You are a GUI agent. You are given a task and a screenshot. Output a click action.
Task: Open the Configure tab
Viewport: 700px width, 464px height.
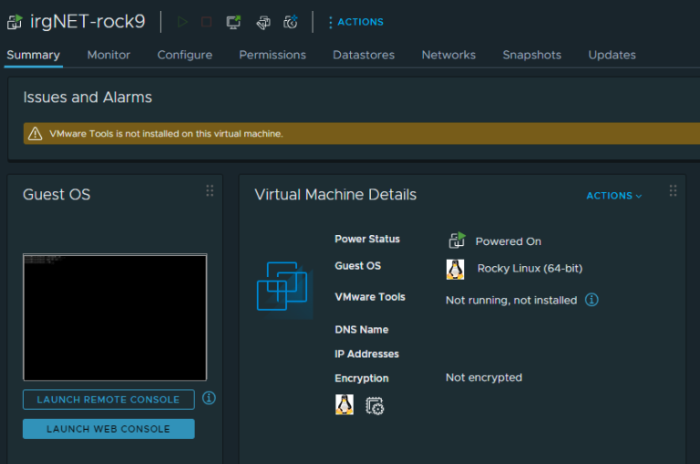point(185,55)
